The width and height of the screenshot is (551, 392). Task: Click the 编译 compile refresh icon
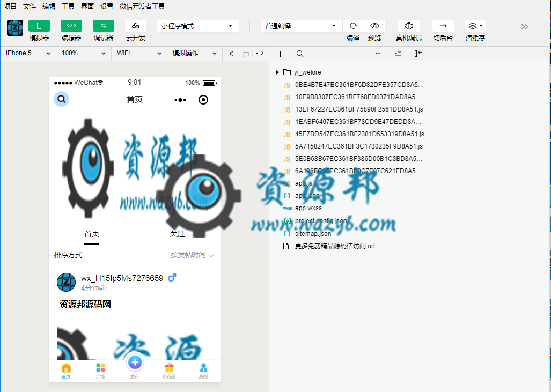click(353, 26)
